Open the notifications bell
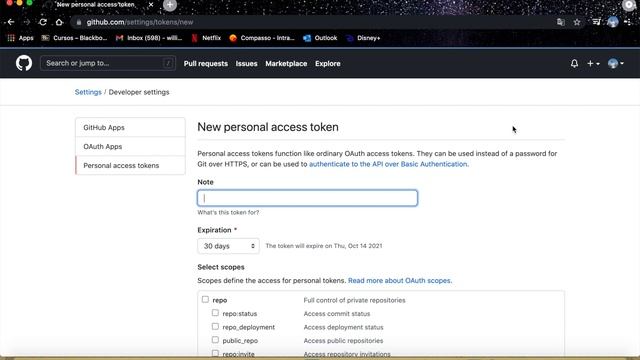Image resolution: width=640 pixels, height=360 pixels. (574, 63)
